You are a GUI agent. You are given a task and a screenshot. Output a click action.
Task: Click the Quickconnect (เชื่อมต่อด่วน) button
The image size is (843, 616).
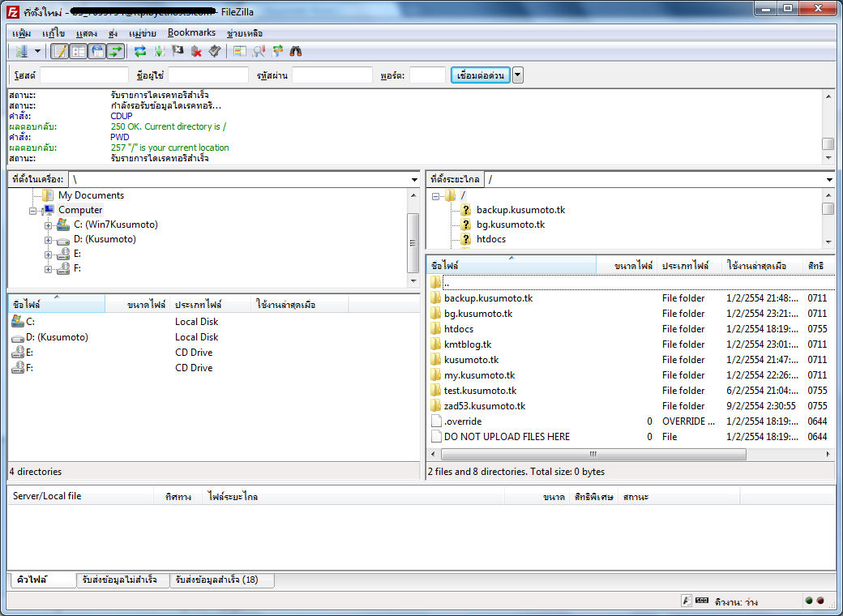click(480, 75)
